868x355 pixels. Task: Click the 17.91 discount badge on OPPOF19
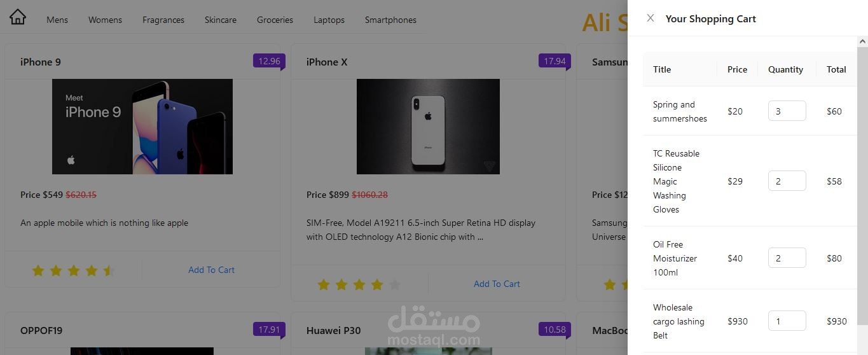point(269,330)
